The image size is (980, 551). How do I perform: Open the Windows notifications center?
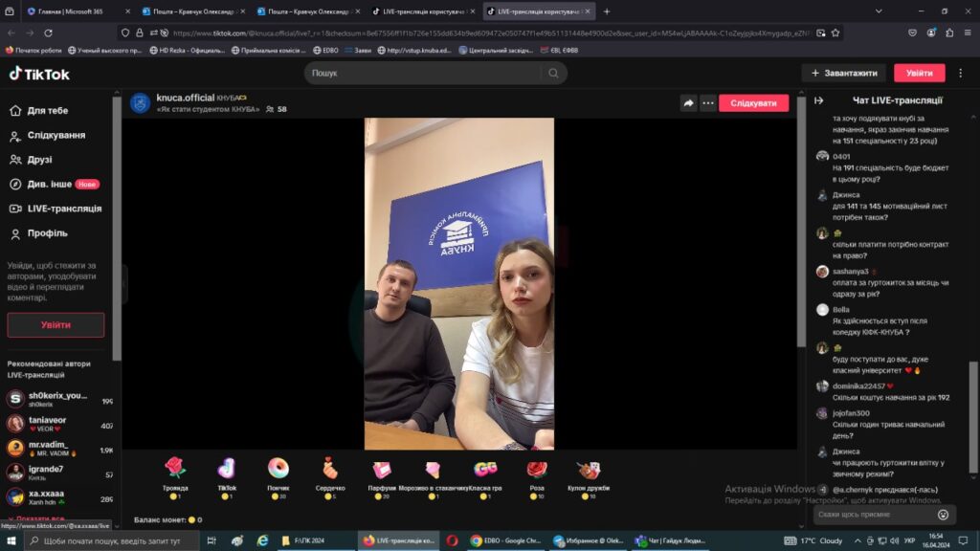point(963,540)
